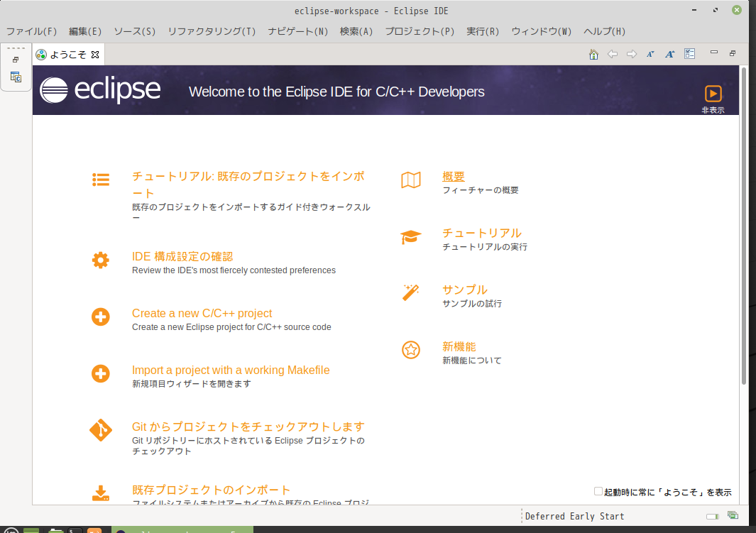756x533 pixels.
Task: Click the list icon beside the import tutorial
Action: pos(101,180)
